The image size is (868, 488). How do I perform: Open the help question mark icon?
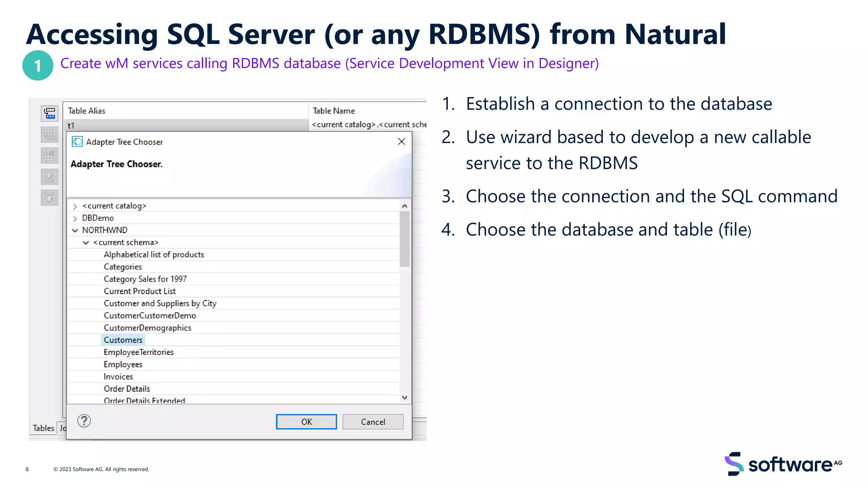pos(84,421)
